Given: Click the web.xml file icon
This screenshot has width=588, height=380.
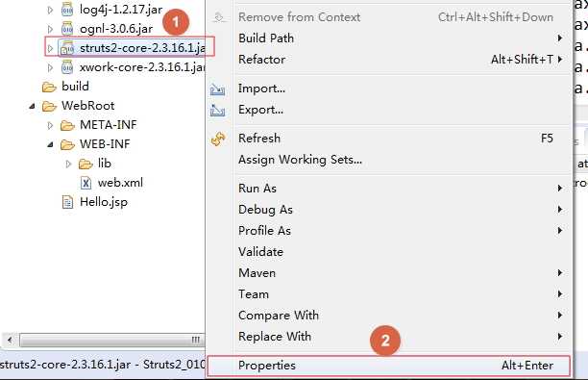Looking at the screenshot, I should [x=86, y=183].
